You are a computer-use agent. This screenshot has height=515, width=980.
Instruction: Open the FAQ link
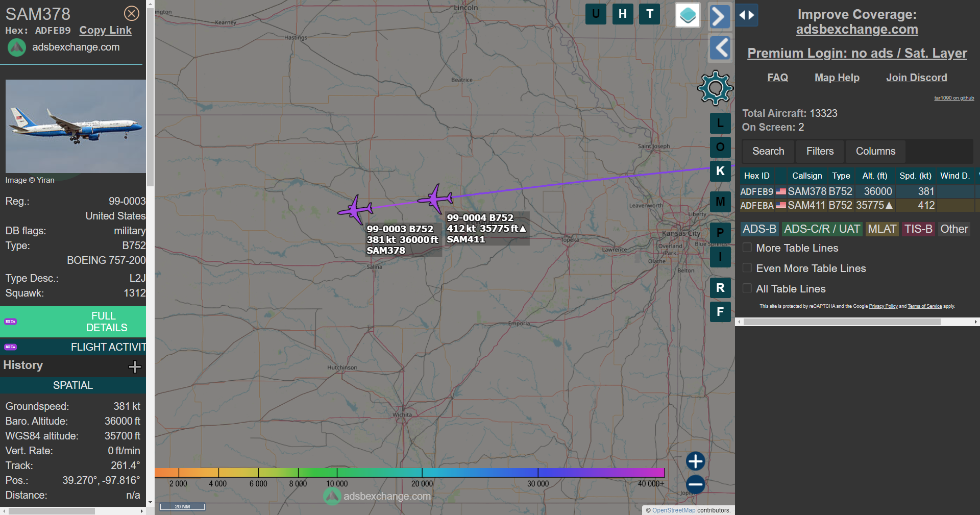click(777, 78)
